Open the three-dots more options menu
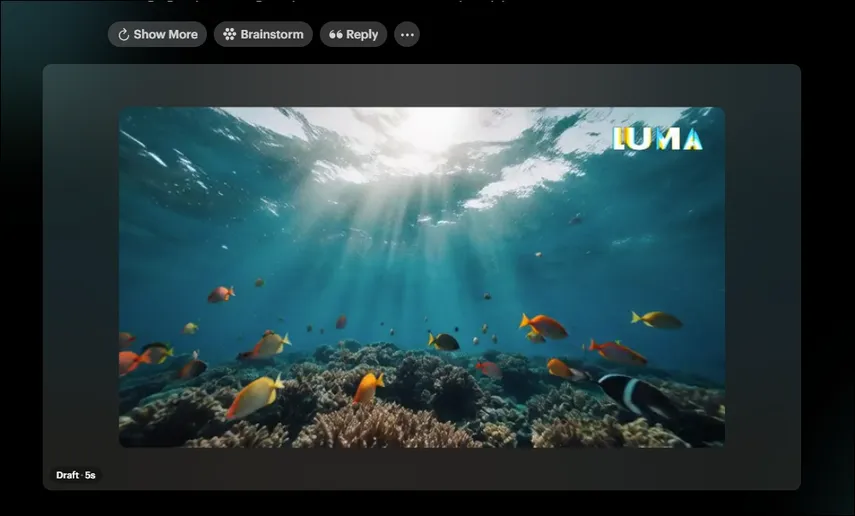855x516 pixels. pyautogui.click(x=407, y=34)
